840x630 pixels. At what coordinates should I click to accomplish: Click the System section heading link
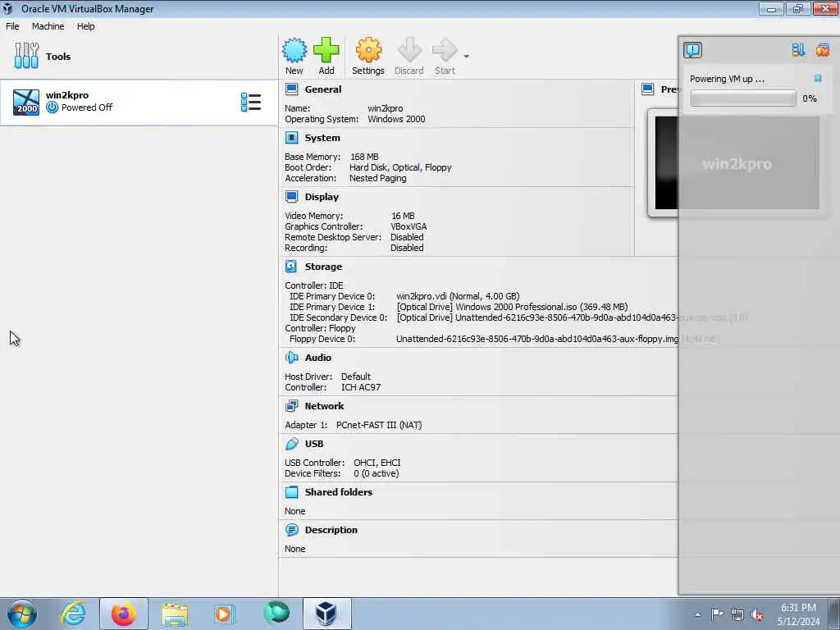(322, 138)
